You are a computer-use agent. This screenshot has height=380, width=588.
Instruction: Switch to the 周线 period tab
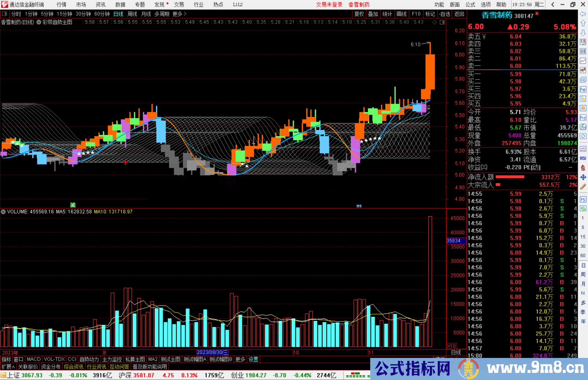[x=132, y=14]
